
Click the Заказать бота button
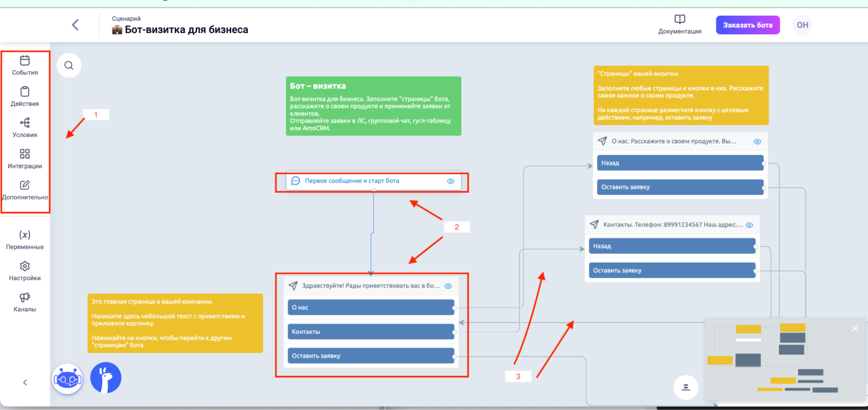pos(747,25)
